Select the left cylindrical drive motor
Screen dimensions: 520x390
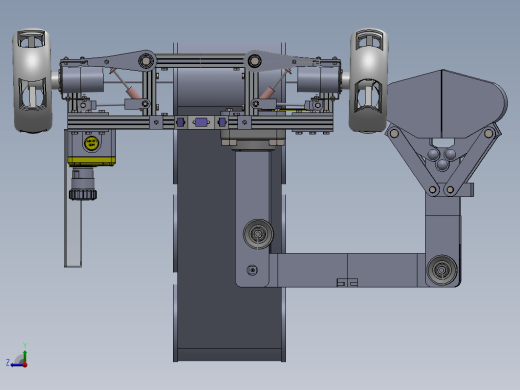click(x=82, y=79)
